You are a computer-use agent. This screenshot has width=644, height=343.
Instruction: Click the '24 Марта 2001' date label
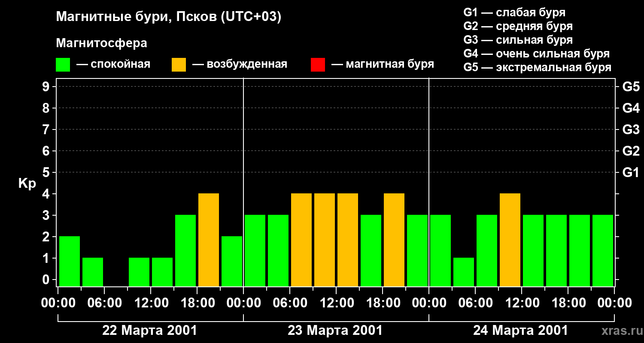tap(520, 331)
